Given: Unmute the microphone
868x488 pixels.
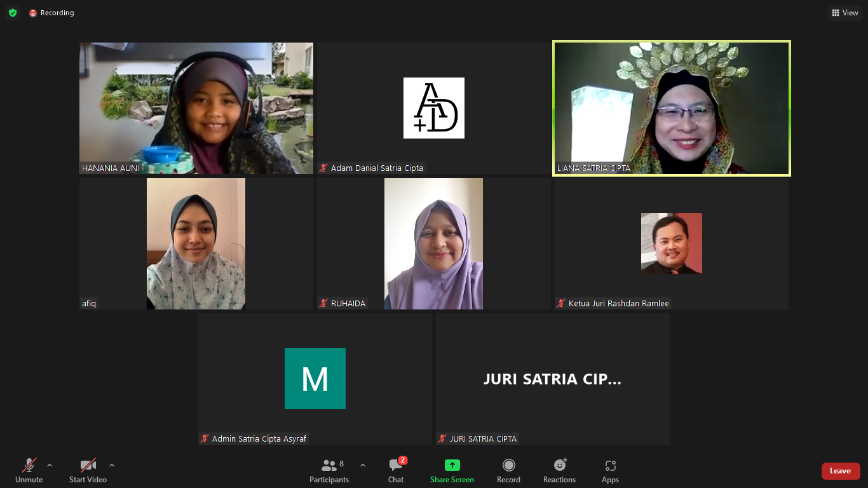Looking at the screenshot, I should (x=29, y=470).
